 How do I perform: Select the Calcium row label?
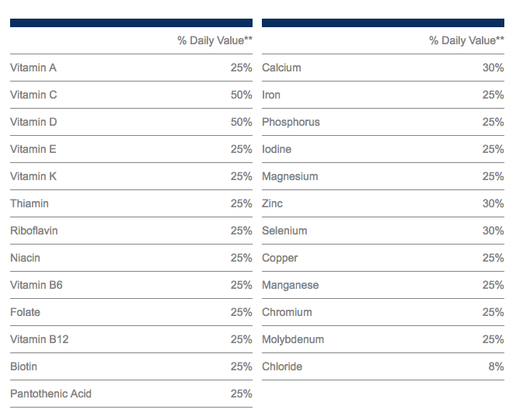click(x=281, y=68)
